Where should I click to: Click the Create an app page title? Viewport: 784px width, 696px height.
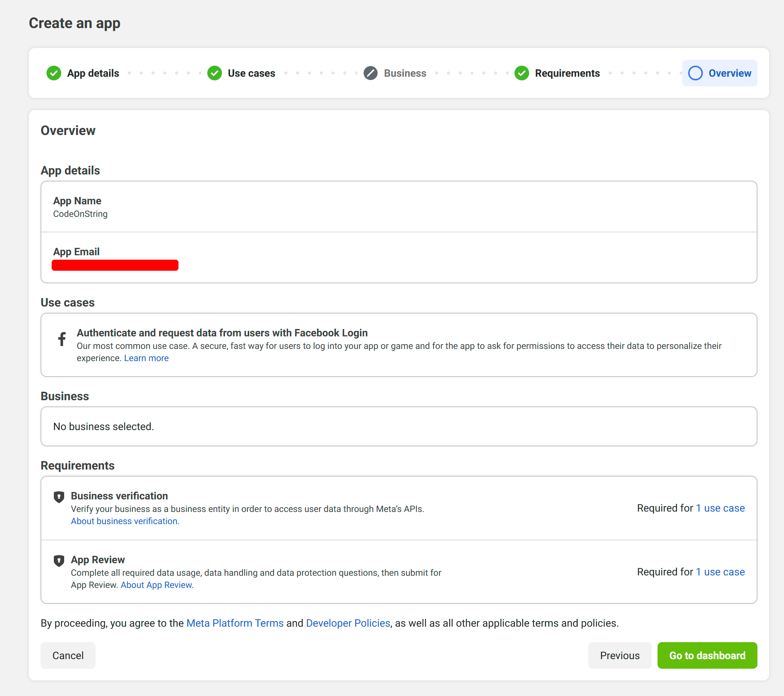point(75,23)
